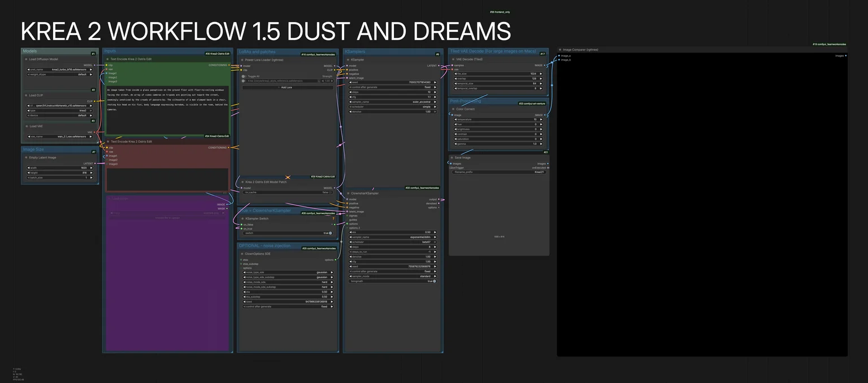Screen dimensions: 868x383
Task: Open the Load CLIP type dropdown
Action: coord(59,110)
